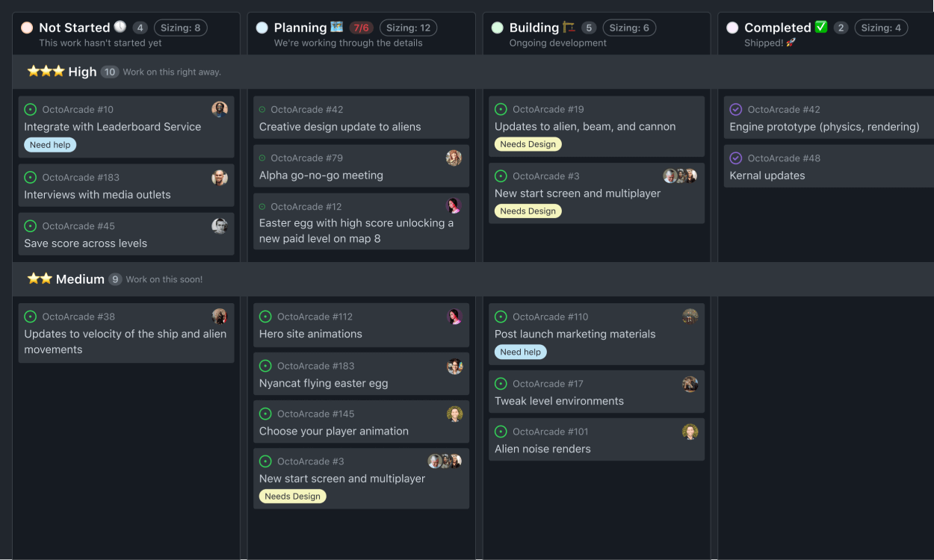
Task: Click the peach status dot on Not Started column
Action: click(25, 27)
